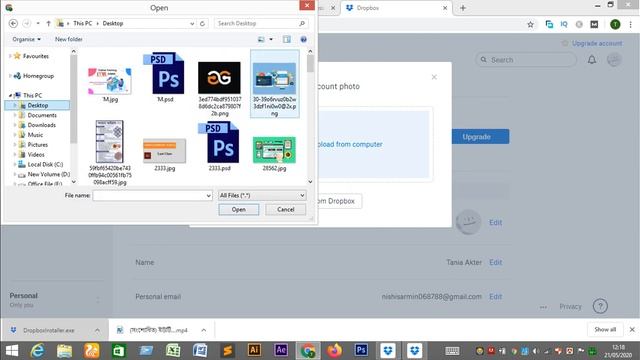
Task: Select the 3ed774bdf951037 png file
Action: 220,89
